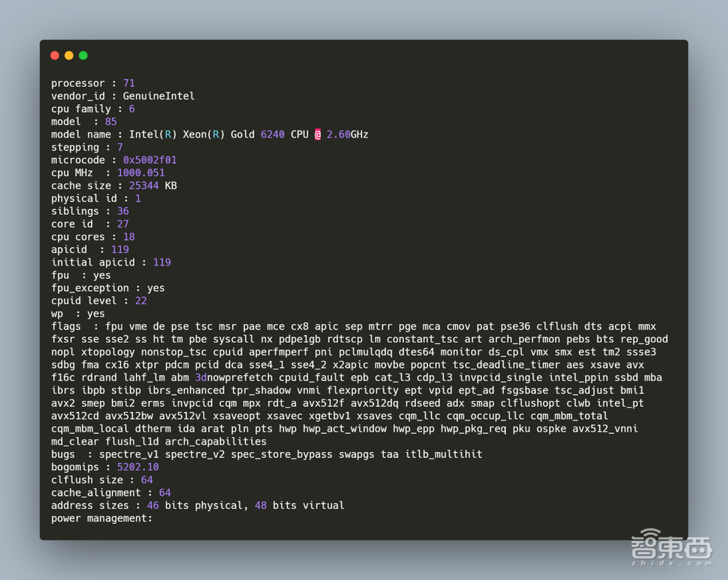
Task: Click the GenuineIntel vendor_id value
Action: point(158,96)
